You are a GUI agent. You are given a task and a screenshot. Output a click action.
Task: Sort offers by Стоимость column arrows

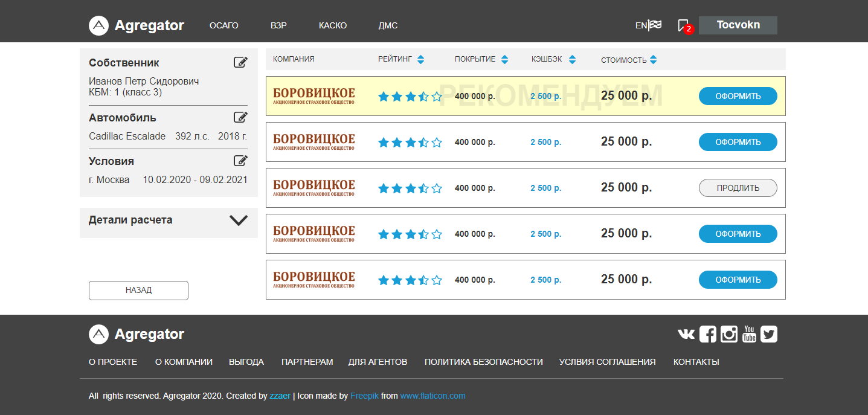(x=653, y=60)
